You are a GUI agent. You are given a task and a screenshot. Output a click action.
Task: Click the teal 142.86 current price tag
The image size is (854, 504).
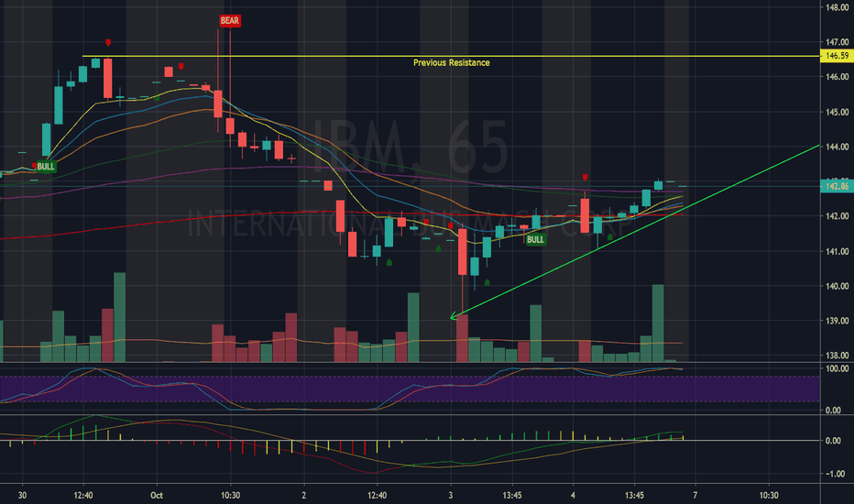click(837, 186)
